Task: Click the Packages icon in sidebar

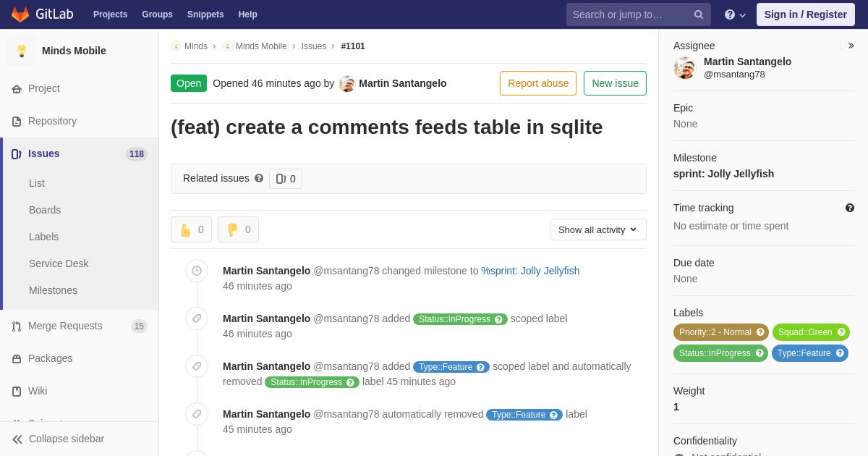Action: (17, 359)
